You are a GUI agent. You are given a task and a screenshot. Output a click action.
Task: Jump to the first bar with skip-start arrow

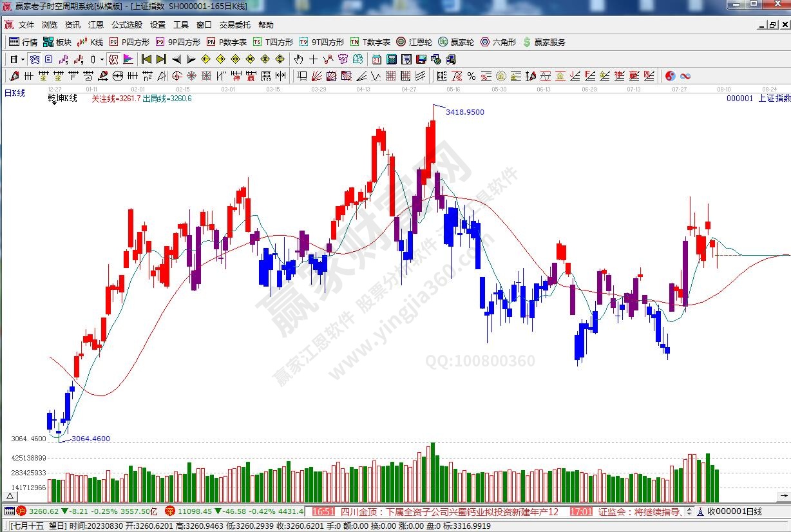click(x=147, y=59)
